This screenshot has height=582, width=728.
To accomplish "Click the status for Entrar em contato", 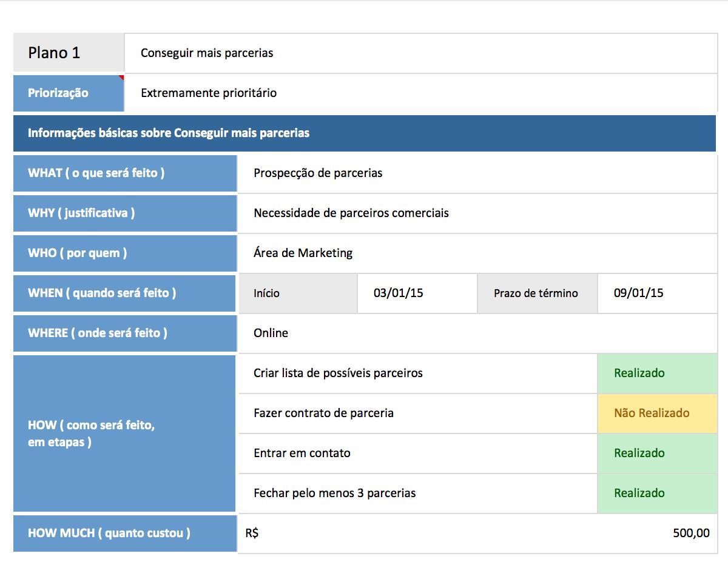I will pos(657,453).
